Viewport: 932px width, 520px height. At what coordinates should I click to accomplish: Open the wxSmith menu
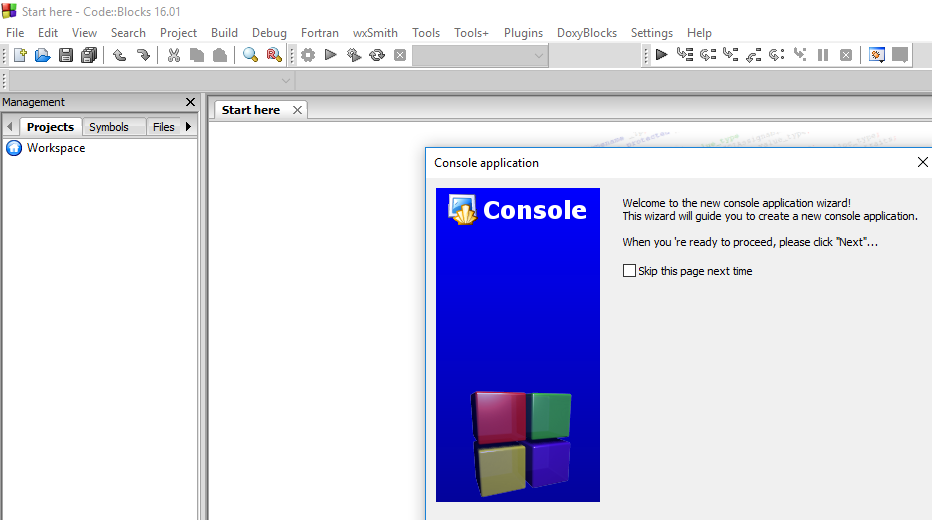(375, 33)
